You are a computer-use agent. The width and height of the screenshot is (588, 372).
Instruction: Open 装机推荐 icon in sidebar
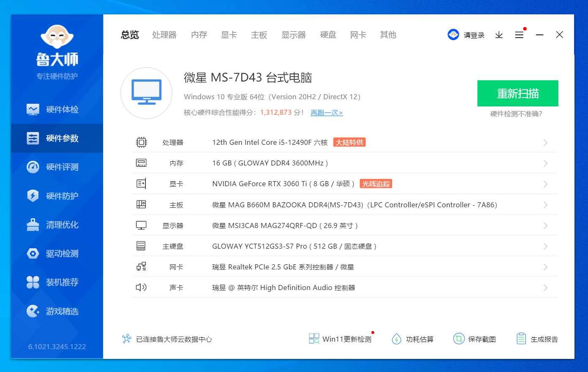pos(33,282)
